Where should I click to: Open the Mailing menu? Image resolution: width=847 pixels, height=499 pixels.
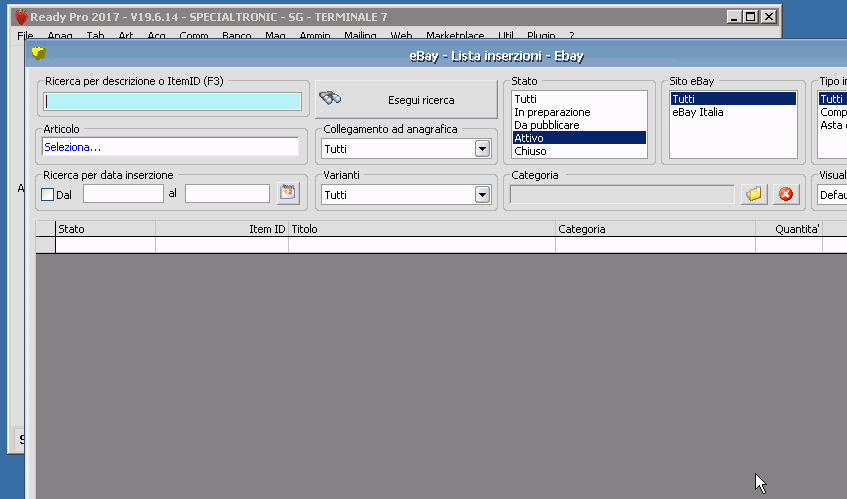point(360,36)
